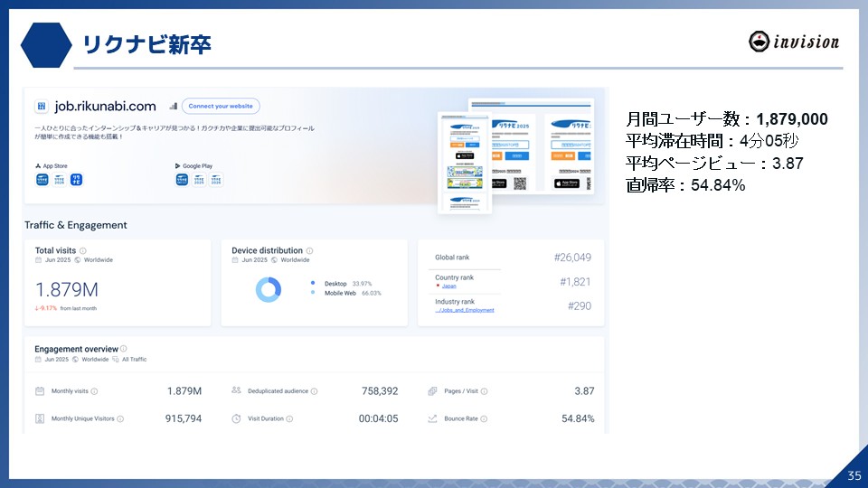Click the -9.17% from last month change

click(65, 308)
